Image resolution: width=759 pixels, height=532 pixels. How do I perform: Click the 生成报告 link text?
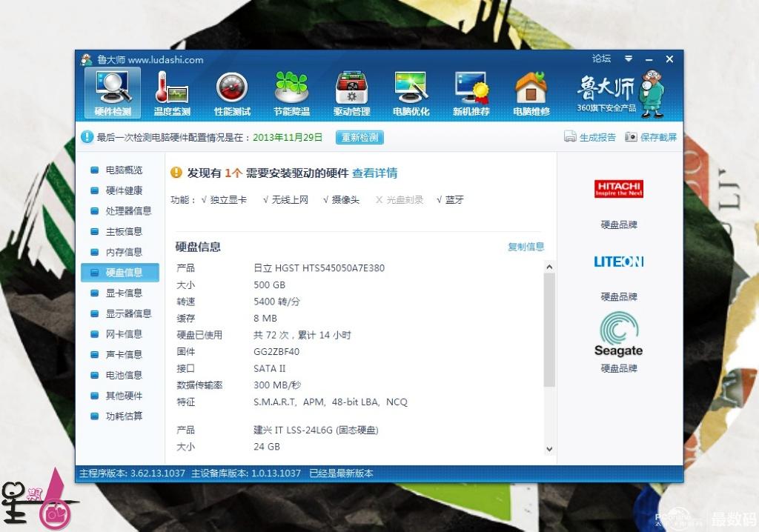pos(597,138)
